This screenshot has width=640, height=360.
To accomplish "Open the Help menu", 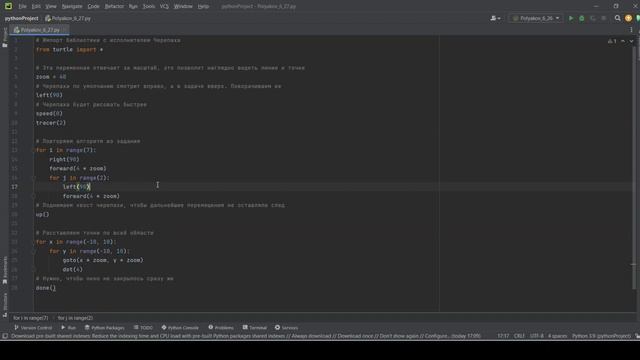I will click(203, 6).
